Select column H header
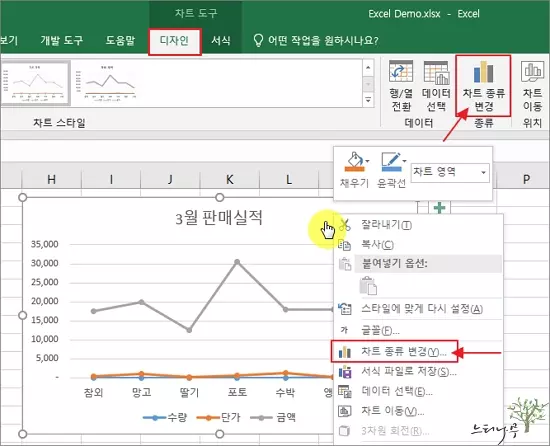The width and height of the screenshot is (550, 446). [52, 179]
